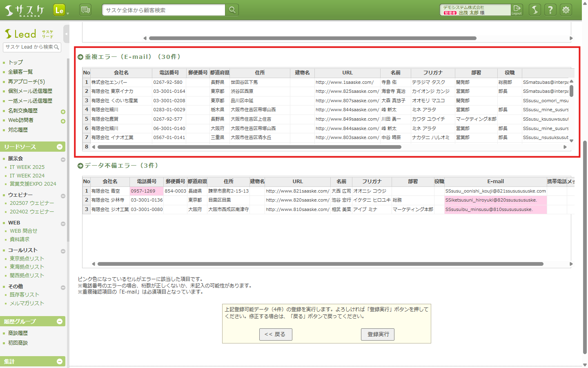The image size is (588, 368).
Task: Toggle the 集計 section minus button
Action: pos(60,361)
